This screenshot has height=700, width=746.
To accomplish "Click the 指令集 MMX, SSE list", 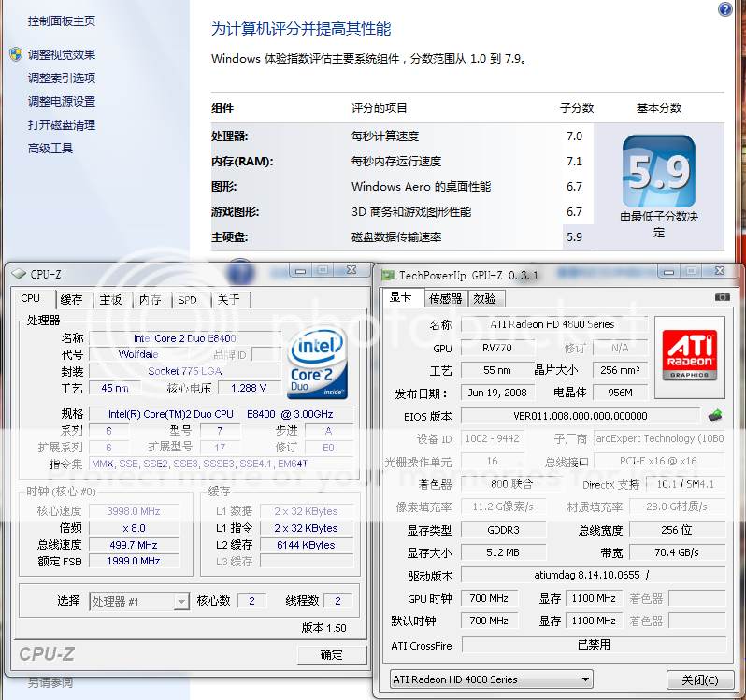I will [222, 464].
